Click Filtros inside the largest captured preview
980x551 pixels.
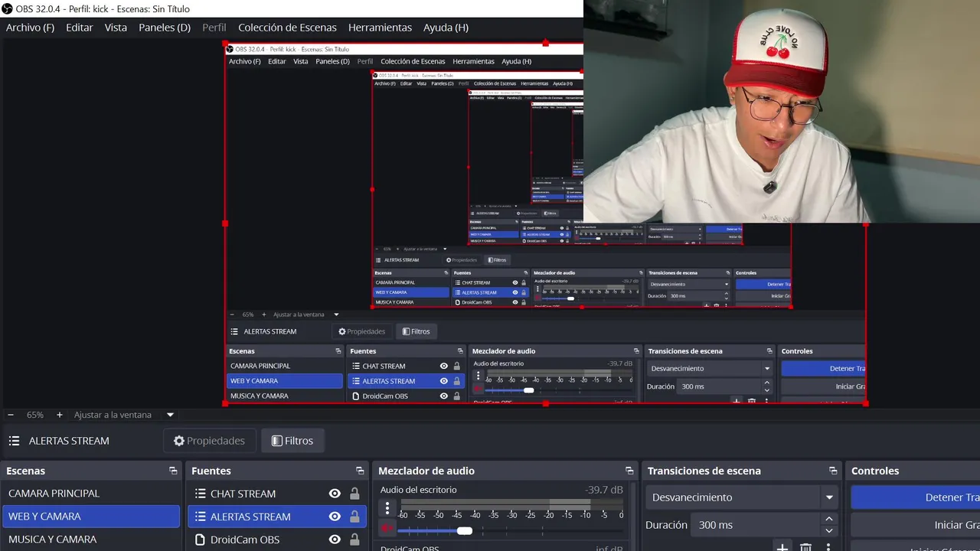(416, 331)
